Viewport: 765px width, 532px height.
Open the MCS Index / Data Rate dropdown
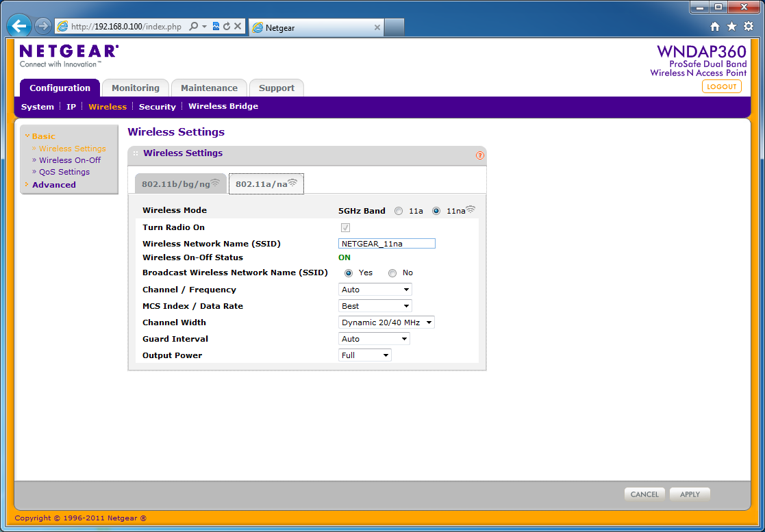(375, 306)
